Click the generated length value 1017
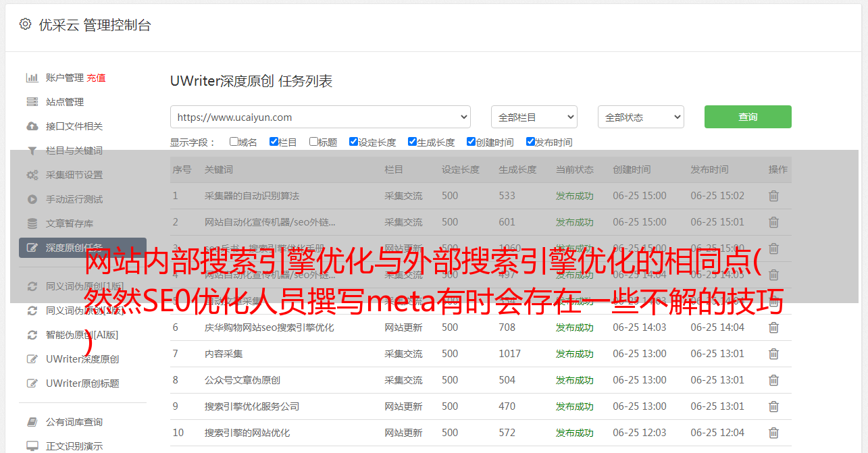 [510, 354]
